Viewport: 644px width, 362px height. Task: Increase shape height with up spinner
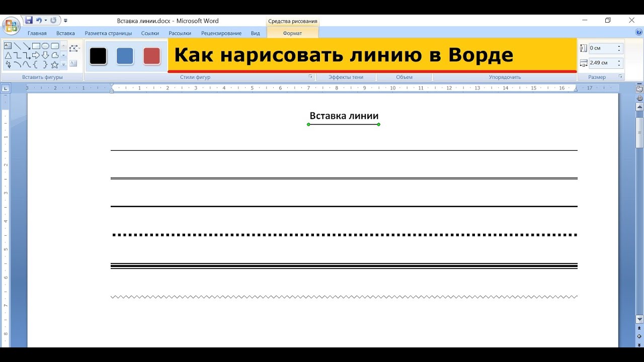[620, 46]
